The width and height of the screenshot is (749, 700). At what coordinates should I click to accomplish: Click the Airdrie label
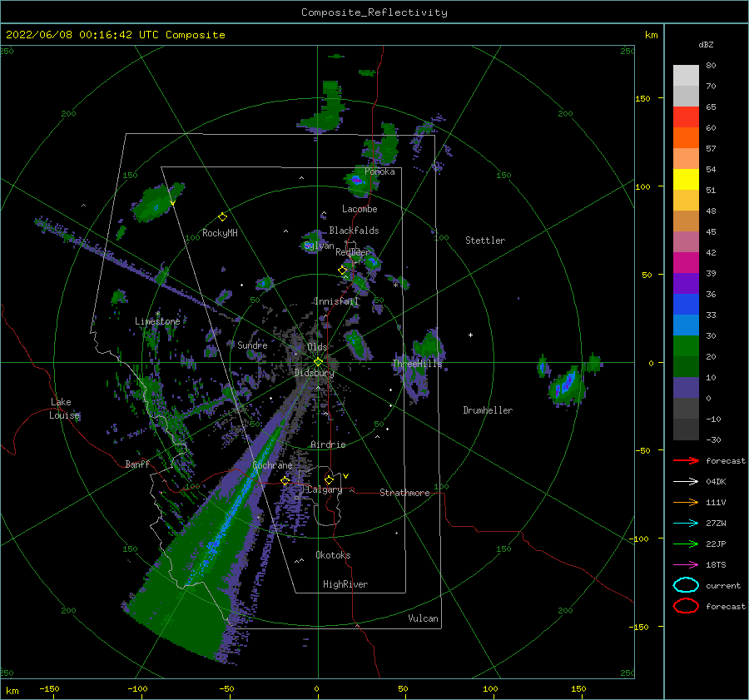[x=328, y=444]
